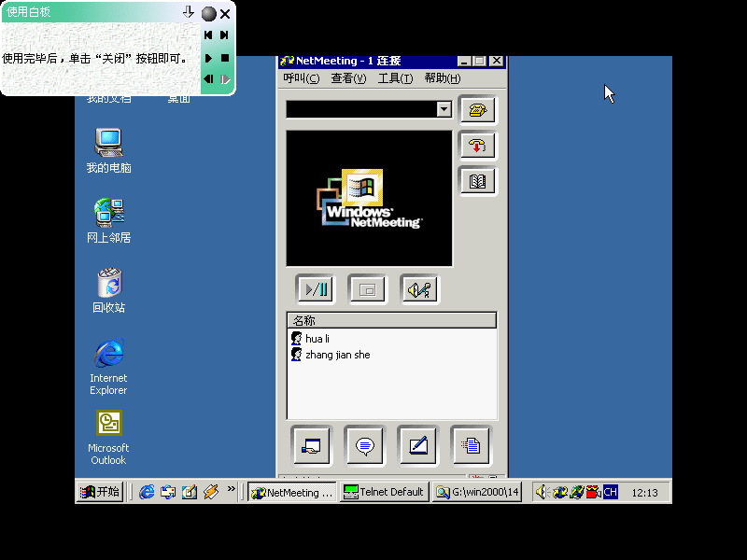Stop the tutorial with the stop button
The width and height of the screenshot is (747, 560).
[225, 58]
